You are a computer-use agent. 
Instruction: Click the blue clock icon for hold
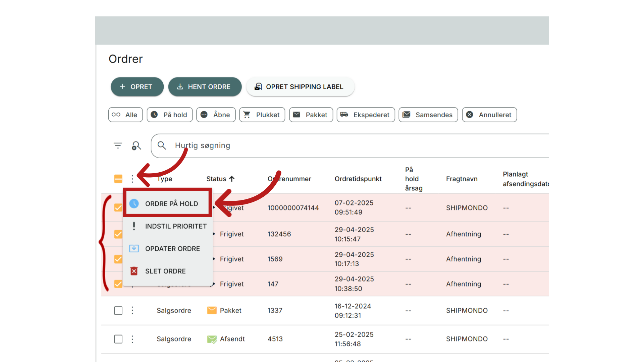(134, 203)
